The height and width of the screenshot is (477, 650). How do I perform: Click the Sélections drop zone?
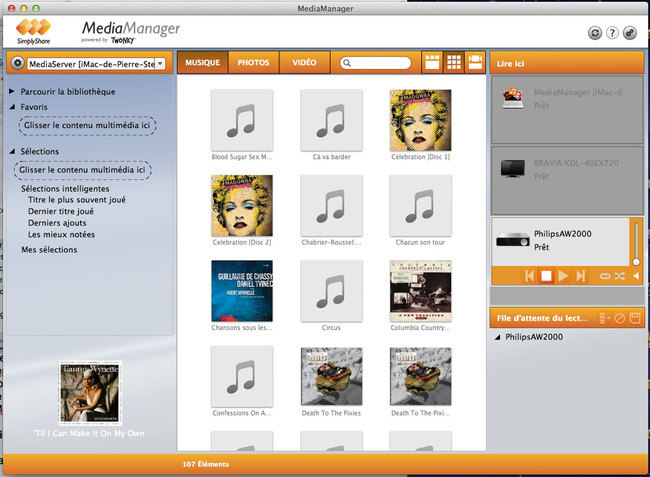pyautogui.click(x=82, y=170)
